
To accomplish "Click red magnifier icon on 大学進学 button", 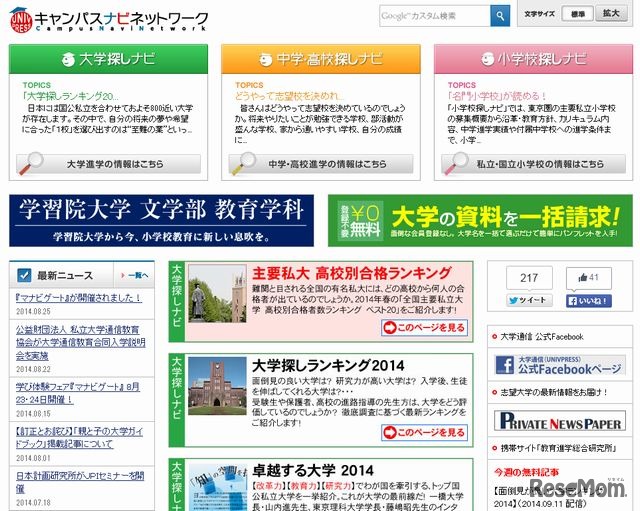I will pyautogui.click(x=31, y=163).
